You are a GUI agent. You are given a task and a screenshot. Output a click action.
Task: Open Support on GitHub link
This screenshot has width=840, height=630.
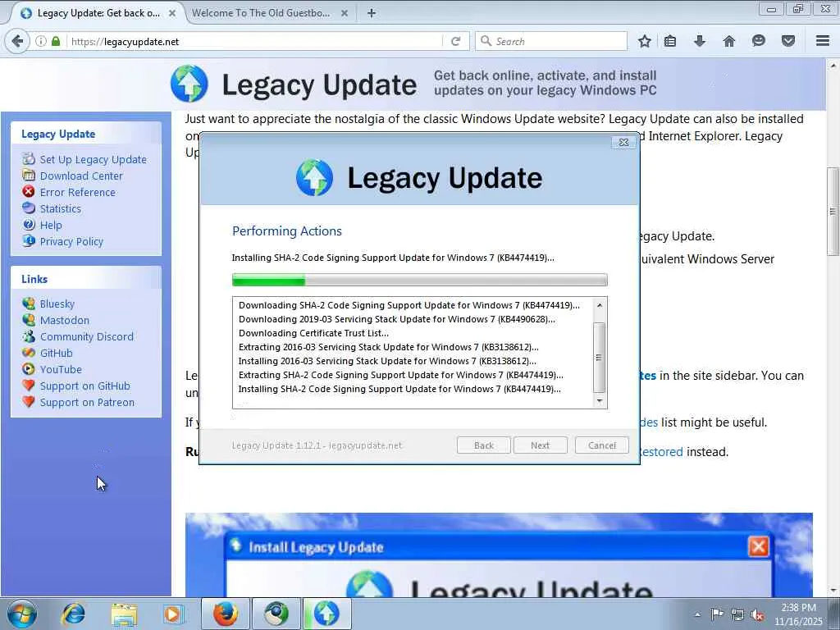85,386
